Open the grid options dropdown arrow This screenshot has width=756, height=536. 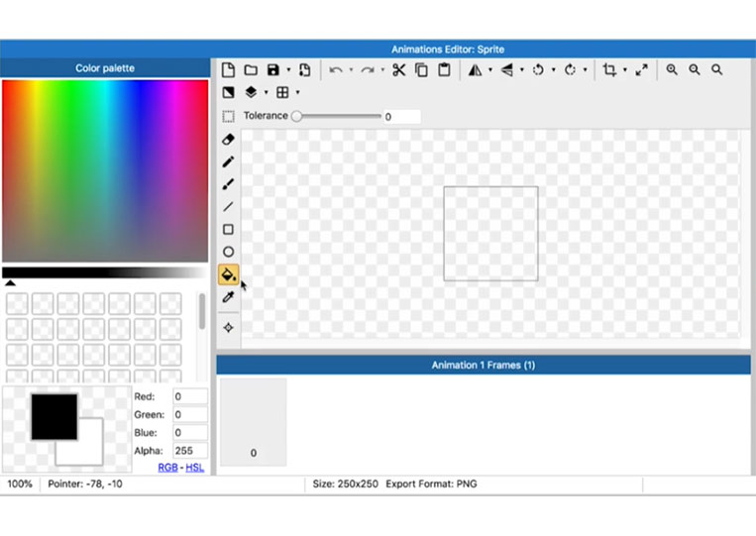297,92
